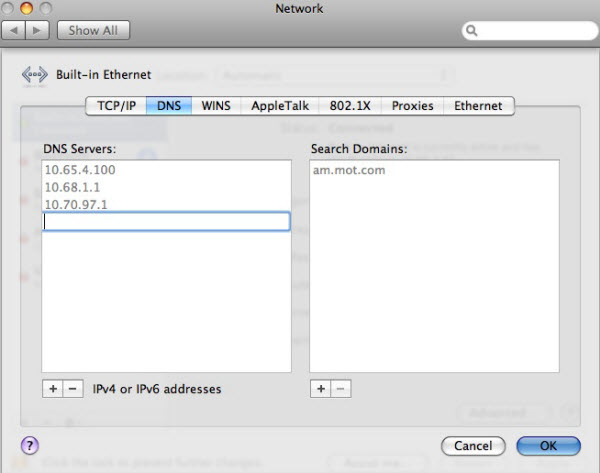Click the empty DNS server entry field
Image resolution: width=600 pixels, height=473 pixels.
166,222
